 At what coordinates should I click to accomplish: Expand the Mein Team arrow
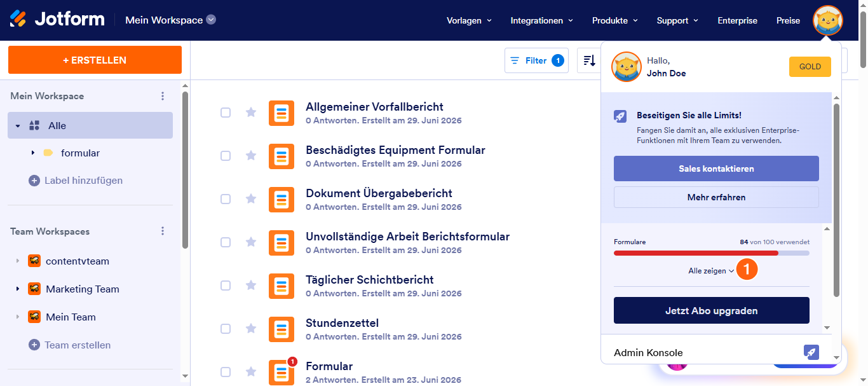(18, 317)
